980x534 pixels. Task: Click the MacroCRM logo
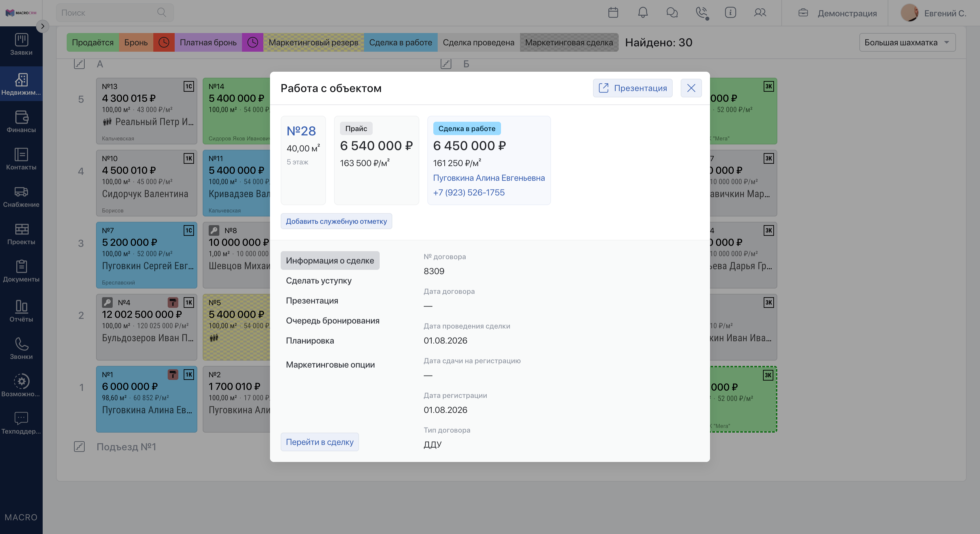[x=21, y=13]
